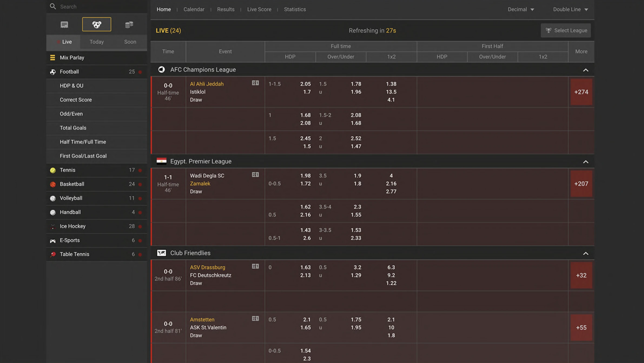Click the Club Friendlies league icon
644x363 pixels.
click(161, 253)
